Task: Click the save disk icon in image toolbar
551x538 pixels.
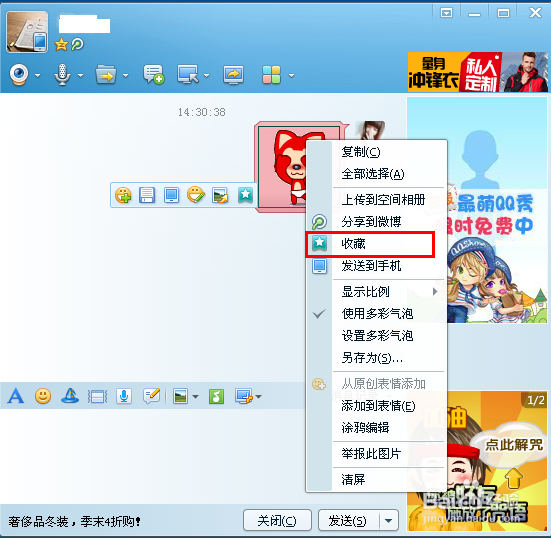Action: (147, 195)
